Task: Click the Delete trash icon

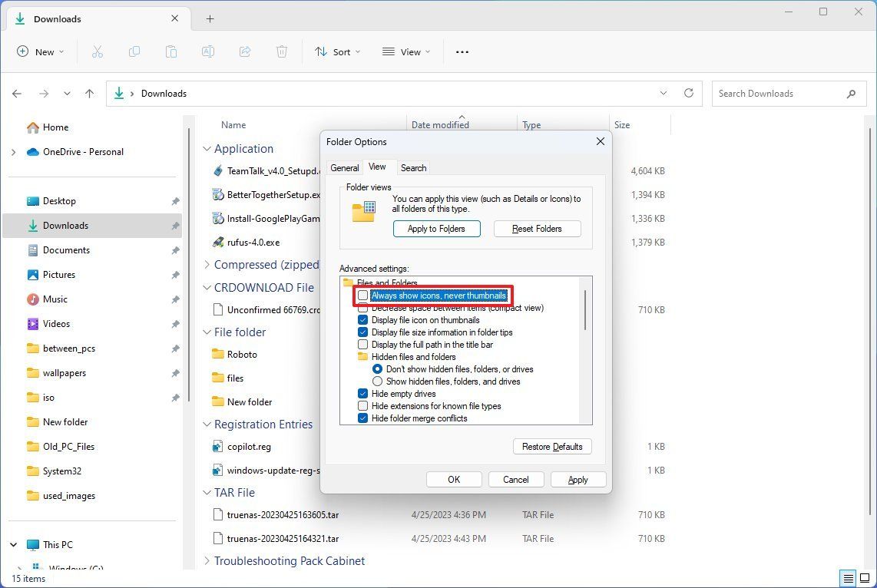Action: (x=281, y=51)
